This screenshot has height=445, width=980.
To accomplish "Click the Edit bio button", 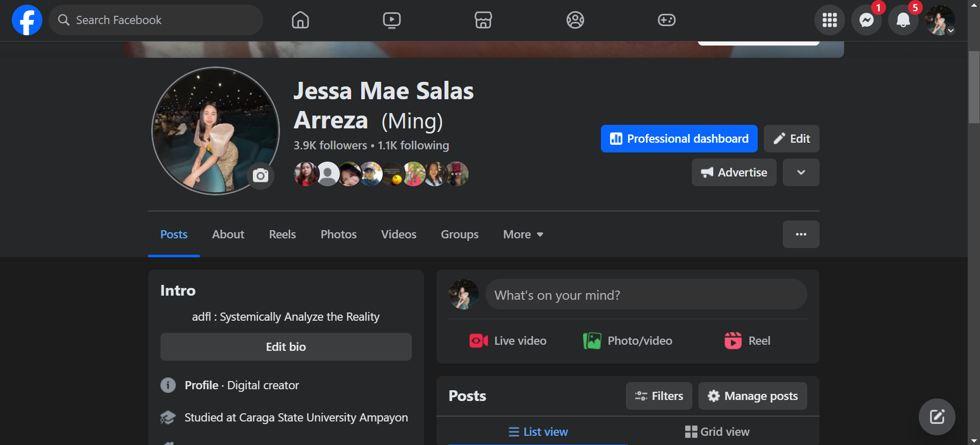I will pyautogui.click(x=286, y=347).
